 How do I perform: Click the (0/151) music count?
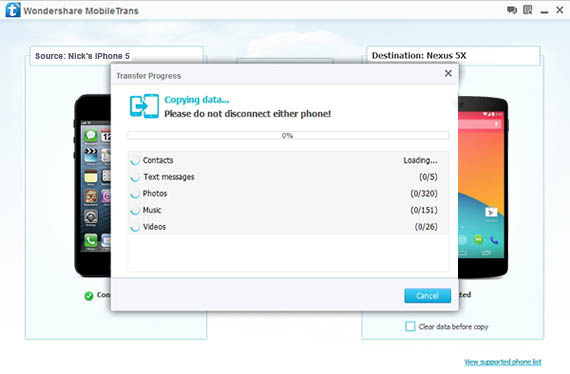(x=424, y=210)
